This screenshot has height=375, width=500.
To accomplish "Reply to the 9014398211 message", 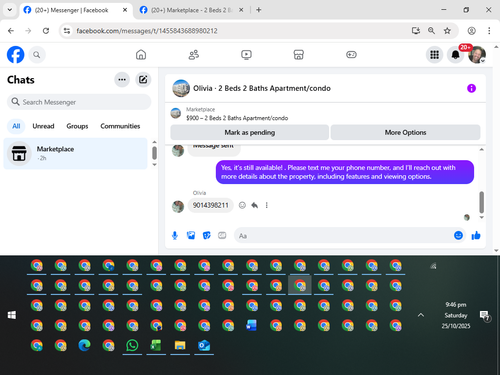I will click(x=255, y=205).
